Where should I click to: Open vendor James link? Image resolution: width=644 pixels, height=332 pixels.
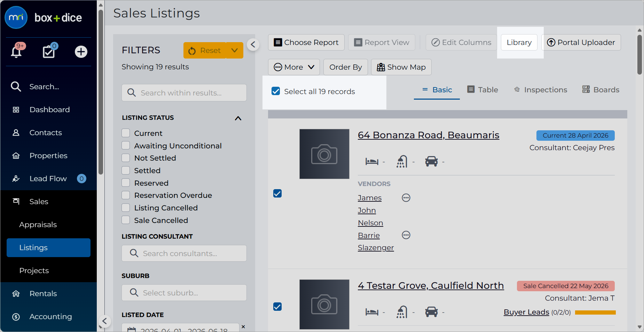(x=370, y=198)
